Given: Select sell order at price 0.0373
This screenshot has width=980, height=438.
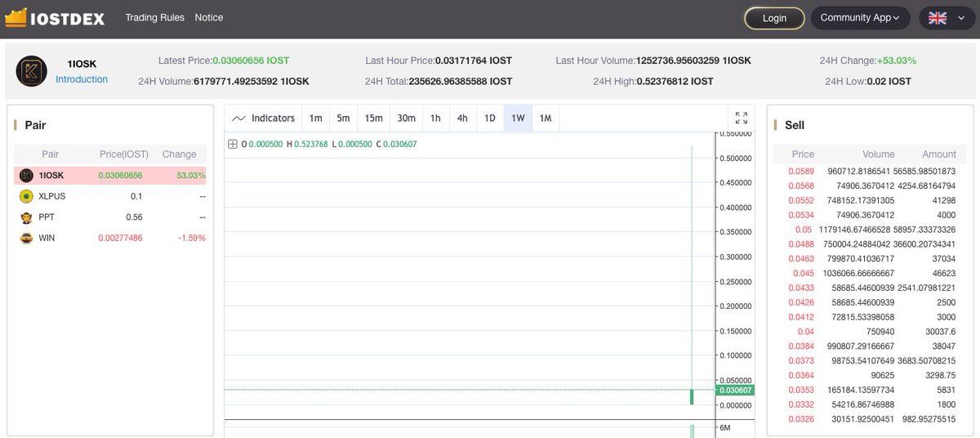Looking at the screenshot, I should point(871,360).
